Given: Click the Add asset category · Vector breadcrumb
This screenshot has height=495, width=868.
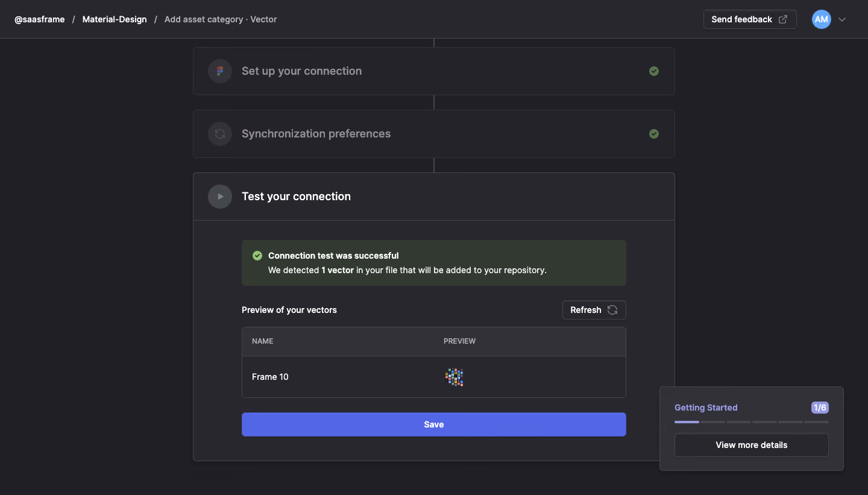Looking at the screenshot, I should pyautogui.click(x=221, y=19).
